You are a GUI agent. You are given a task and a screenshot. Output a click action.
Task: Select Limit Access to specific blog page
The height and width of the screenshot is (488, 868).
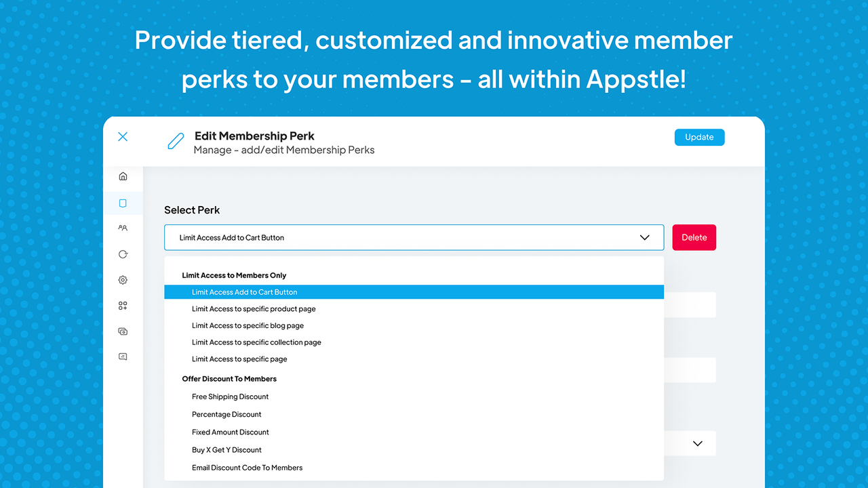(x=248, y=325)
